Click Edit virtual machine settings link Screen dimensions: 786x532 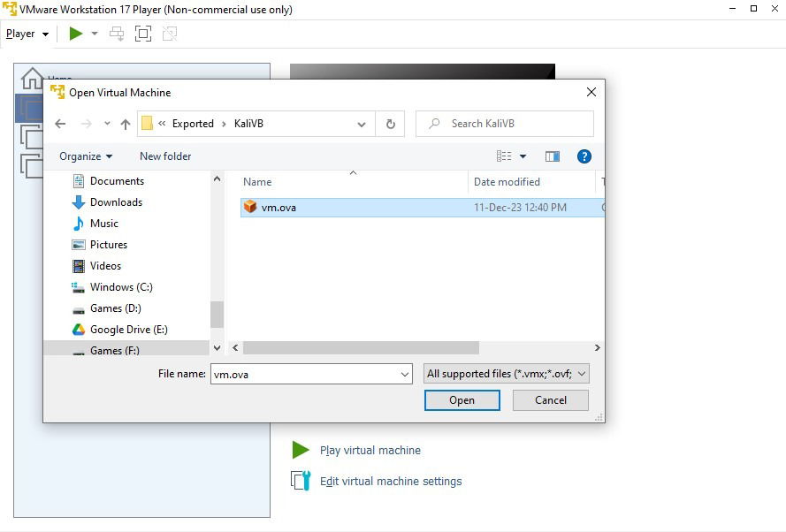(x=392, y=481)
